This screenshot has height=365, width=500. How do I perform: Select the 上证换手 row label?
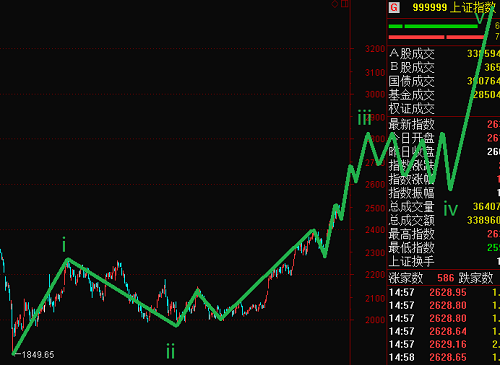pos(412,261)
